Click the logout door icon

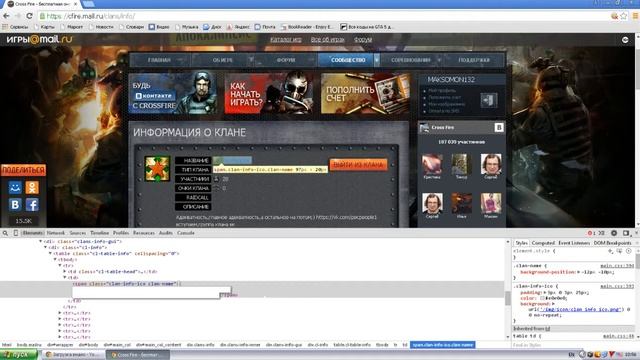tap(489, 100)
